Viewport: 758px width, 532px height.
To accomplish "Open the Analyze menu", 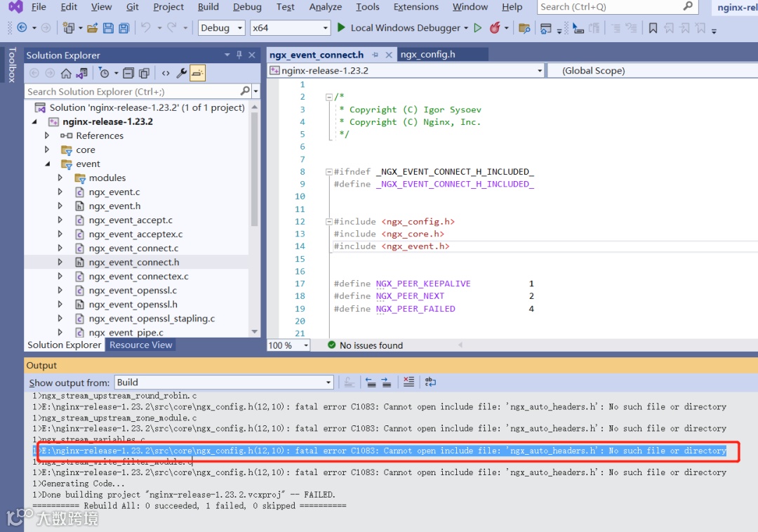I will [x=326, y=7].
